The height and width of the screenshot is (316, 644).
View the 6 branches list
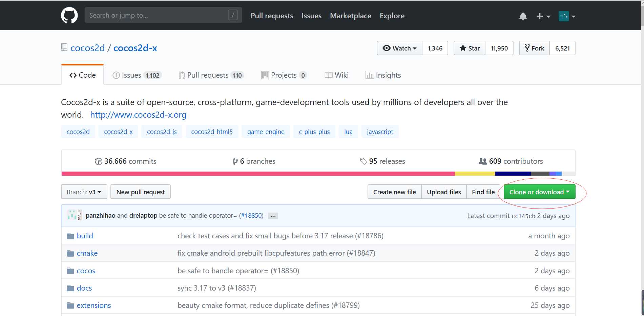click(x=254, y=161)
